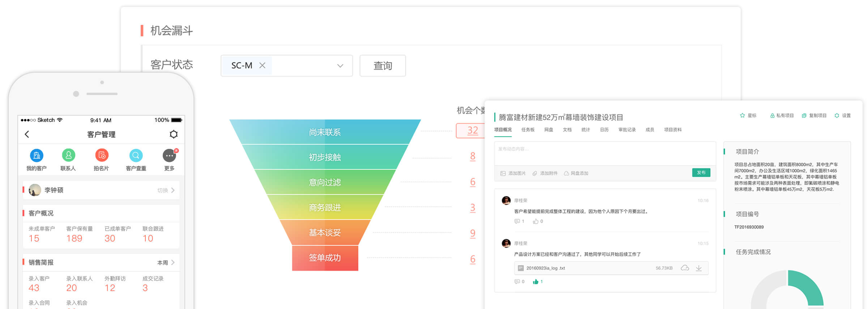The width and height of the screenshot is (868, 309).
Task: Click the 商务跟进 funnel segment
Action: 325,207
